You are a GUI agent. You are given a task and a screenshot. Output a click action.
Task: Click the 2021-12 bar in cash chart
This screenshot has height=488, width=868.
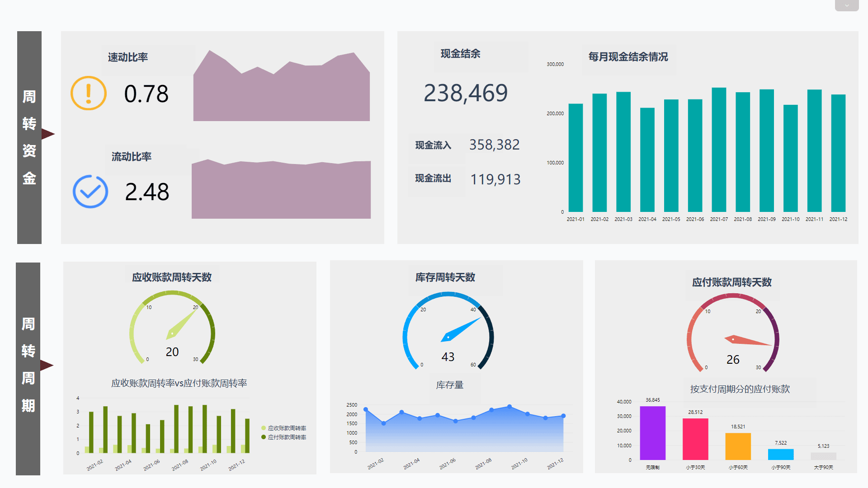click(838, 153)
